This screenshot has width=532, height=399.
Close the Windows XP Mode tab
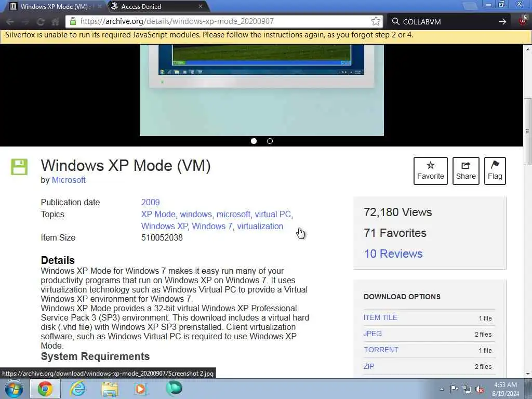[100, 6]
